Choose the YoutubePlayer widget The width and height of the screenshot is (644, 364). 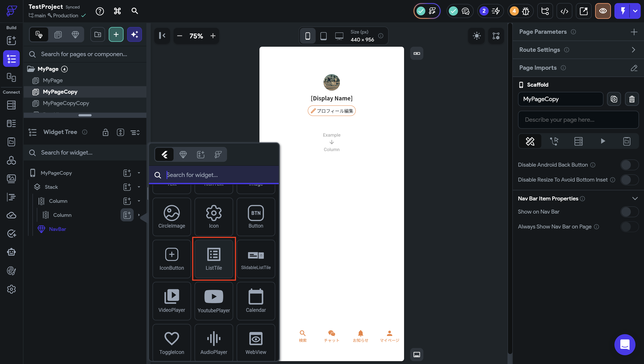(213, 301)
